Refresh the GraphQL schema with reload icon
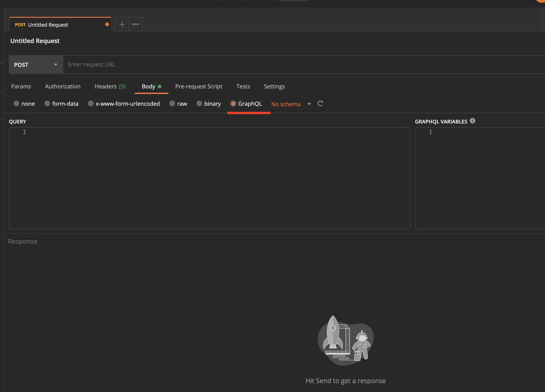Image resolution: width=545 pixels, height=392 pixels. (320, 104)
